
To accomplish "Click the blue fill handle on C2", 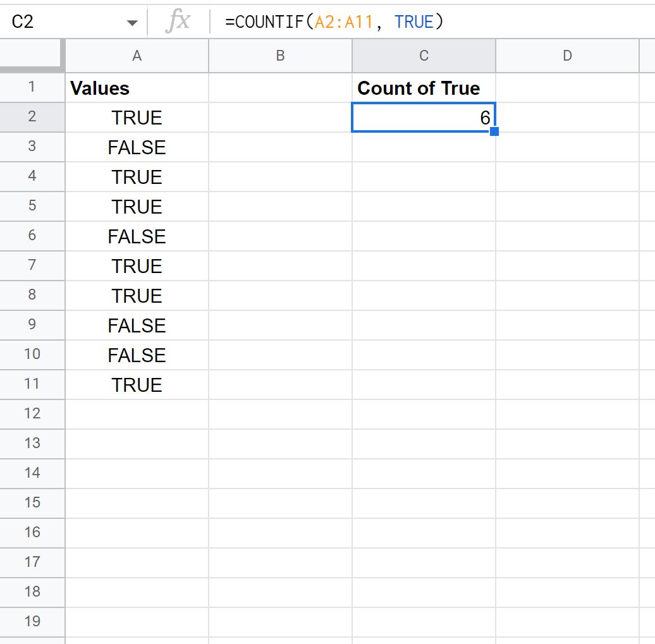I will 494,131.
